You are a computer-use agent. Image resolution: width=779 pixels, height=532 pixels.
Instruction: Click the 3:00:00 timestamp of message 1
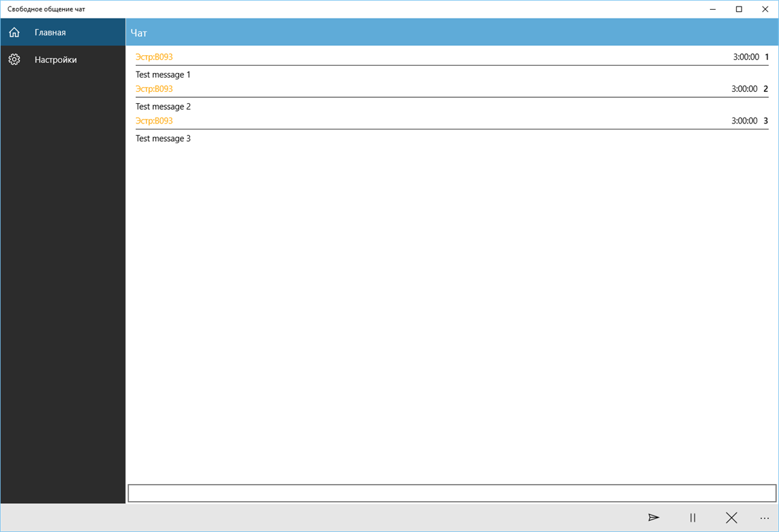[746, 56]
